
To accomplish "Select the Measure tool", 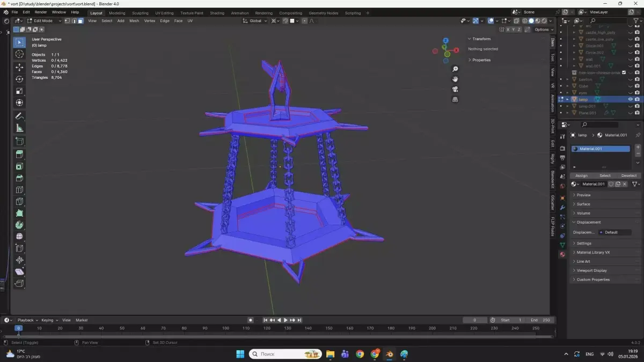I will point(19,128).
